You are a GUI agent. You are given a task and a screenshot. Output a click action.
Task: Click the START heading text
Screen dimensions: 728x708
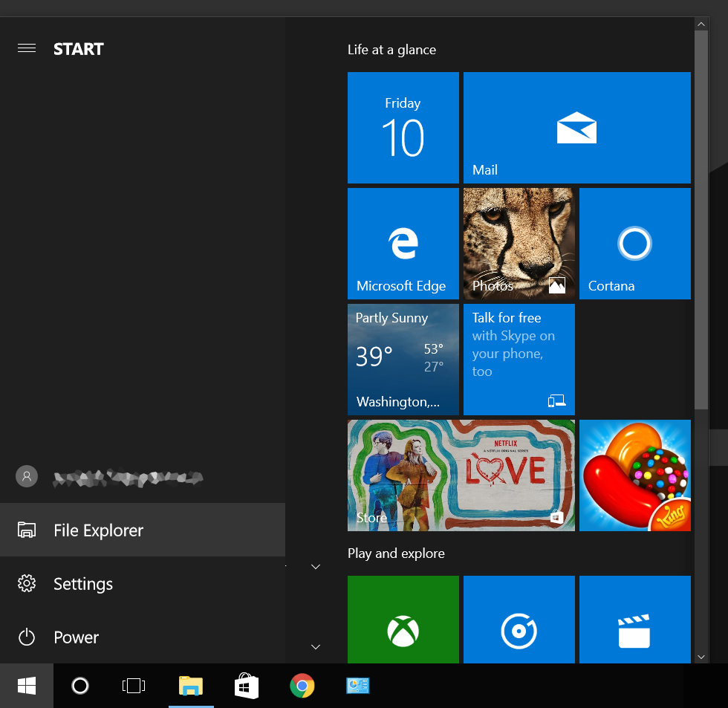tap(79, 49)
